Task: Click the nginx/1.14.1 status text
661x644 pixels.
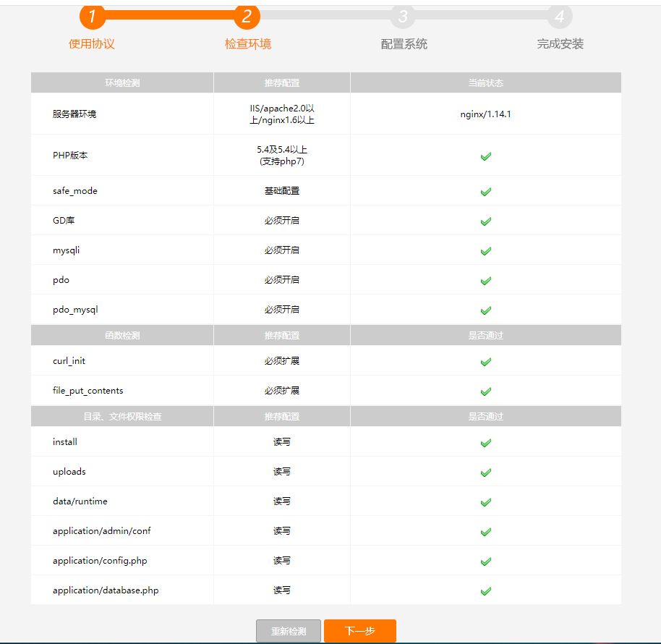Action: pos(486,114)
